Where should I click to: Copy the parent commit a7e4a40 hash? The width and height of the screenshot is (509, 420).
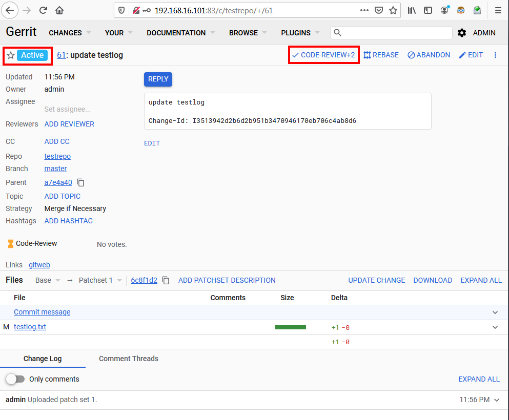tap(80, 182)
